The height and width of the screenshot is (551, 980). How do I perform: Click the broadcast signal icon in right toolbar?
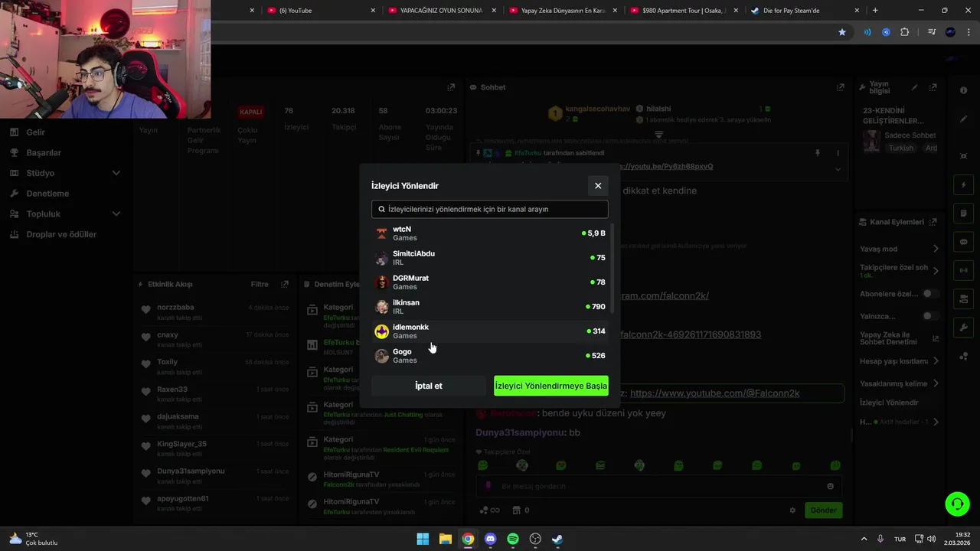pos(963,270)
